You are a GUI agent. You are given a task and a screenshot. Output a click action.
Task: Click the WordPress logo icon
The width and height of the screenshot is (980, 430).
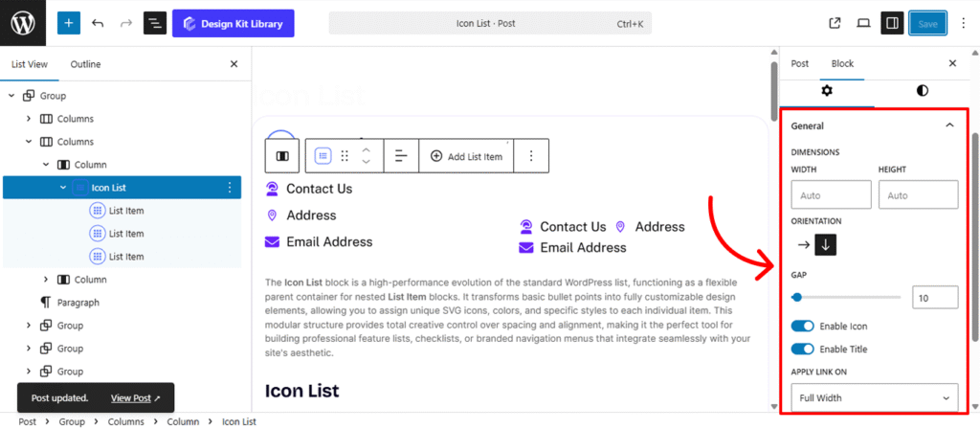tap(24, 23)
